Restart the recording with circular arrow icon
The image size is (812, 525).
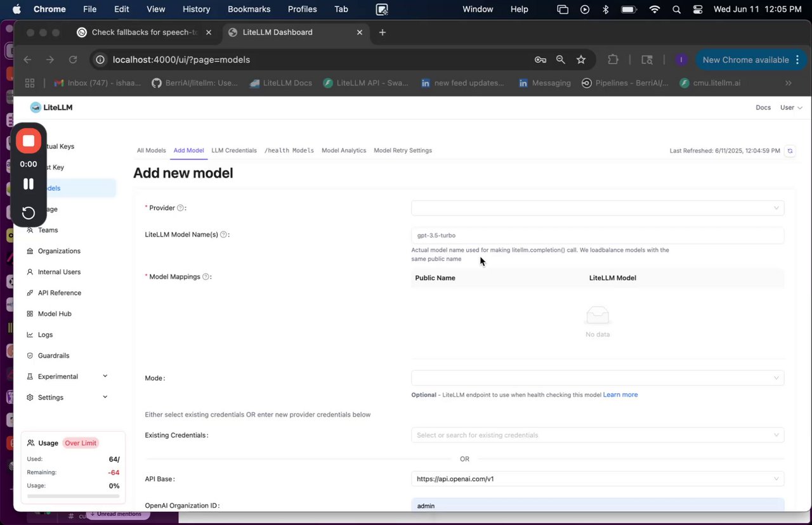click(29, 212)
